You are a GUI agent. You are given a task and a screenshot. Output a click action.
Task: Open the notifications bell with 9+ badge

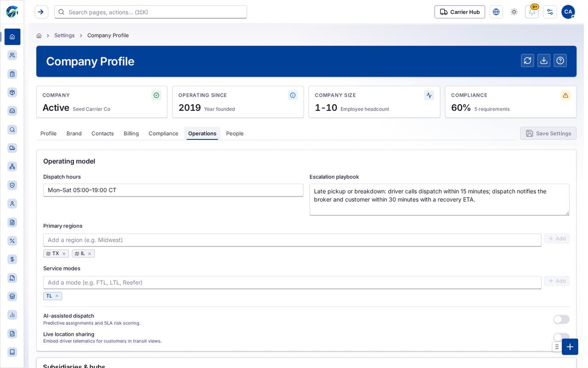[x=532, y=12]
